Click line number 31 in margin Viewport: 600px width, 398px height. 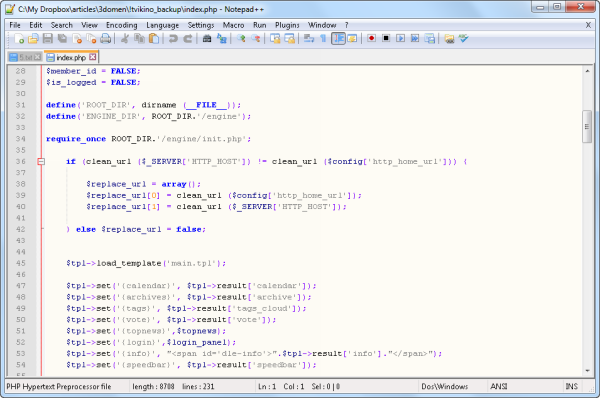(20, 105)
